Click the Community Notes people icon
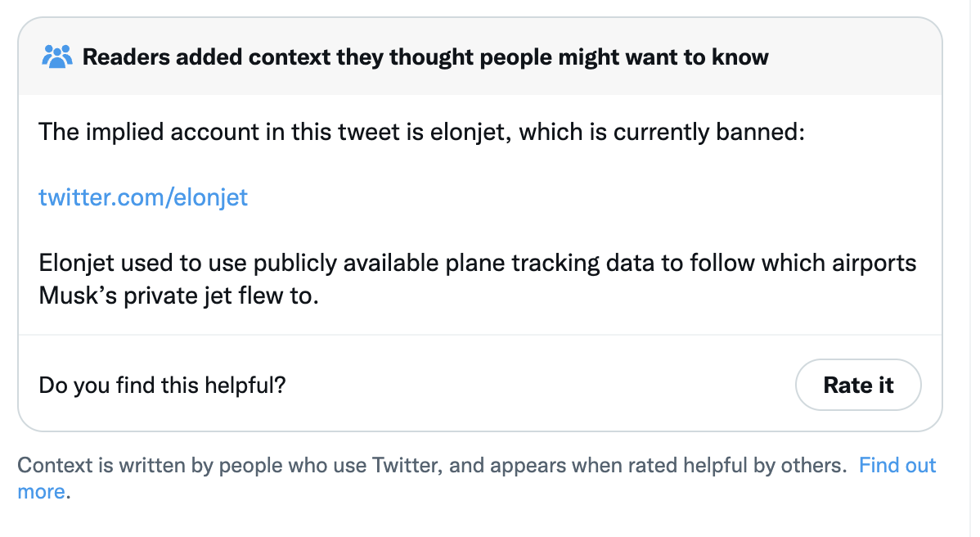The image size is (980, 537). 57,56
